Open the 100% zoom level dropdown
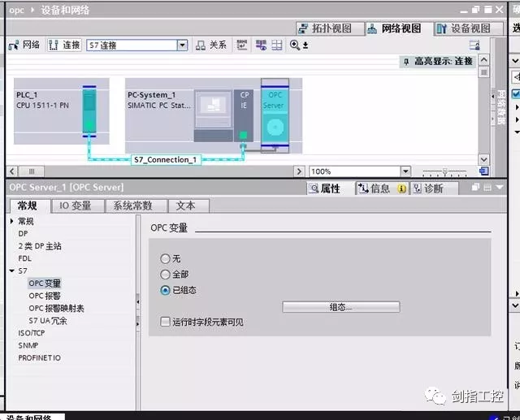Viewport: 520px width, 420px height. click(x=405, y=171)
